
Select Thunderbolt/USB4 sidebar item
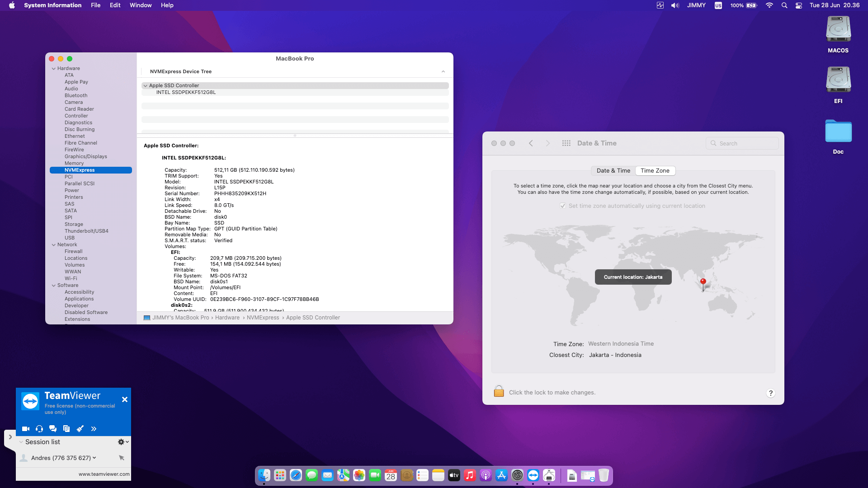point(86,231)
